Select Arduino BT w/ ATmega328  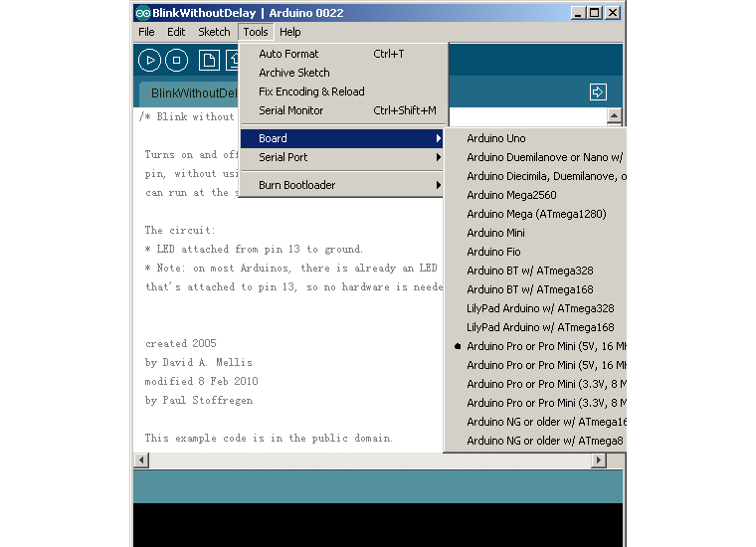pyautogui.click(x=536, y=271)
